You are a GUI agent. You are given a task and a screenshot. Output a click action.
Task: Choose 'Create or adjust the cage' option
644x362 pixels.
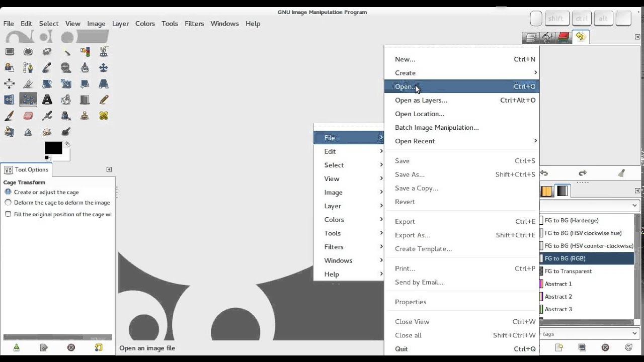[x=42, y=192]
